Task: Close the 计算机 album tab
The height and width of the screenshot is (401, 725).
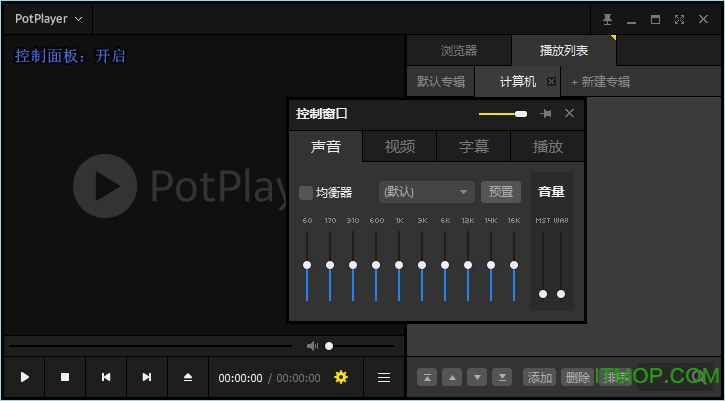Action: pyautogui.click(x=551, y=82)
